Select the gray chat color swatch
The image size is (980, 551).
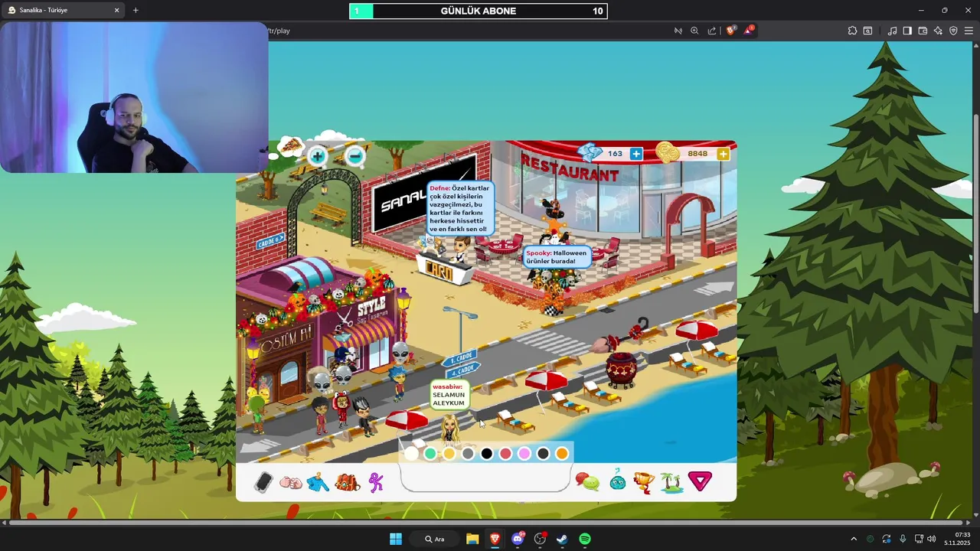point(468,454)
